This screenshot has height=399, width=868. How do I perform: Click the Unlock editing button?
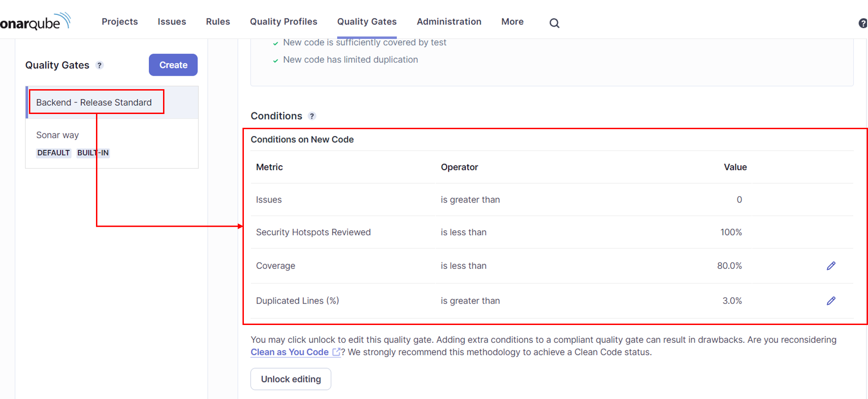tap(291, 379)
